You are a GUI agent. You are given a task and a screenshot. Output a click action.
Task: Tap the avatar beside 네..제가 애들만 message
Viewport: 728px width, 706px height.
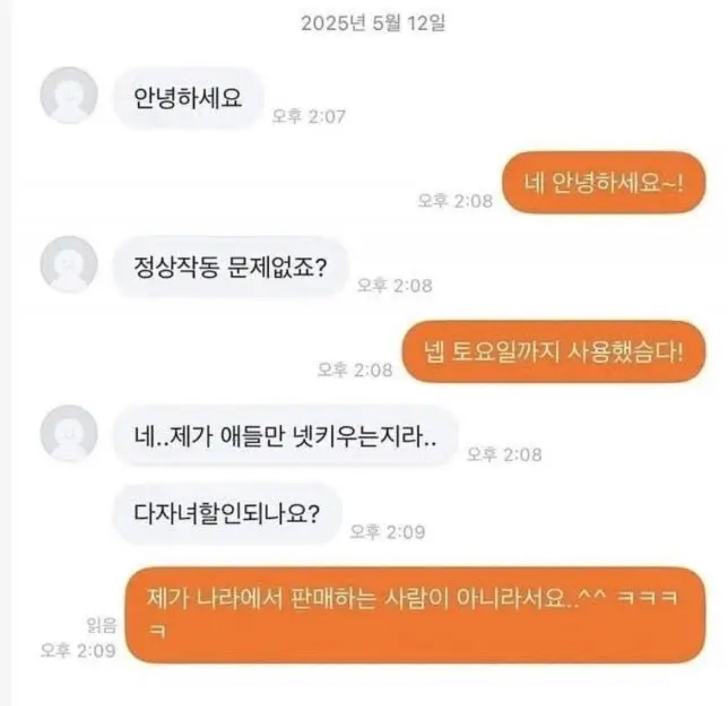tap(69, 433)
